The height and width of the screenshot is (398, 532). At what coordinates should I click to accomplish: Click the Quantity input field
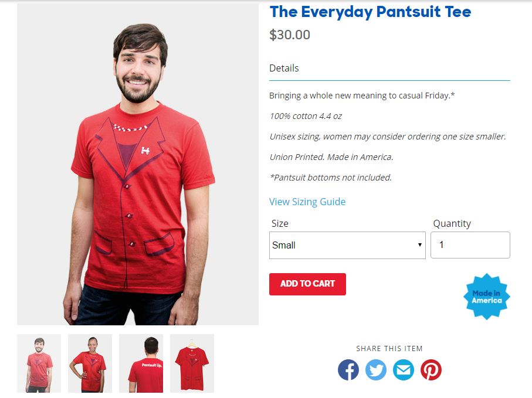coord(470,245)
